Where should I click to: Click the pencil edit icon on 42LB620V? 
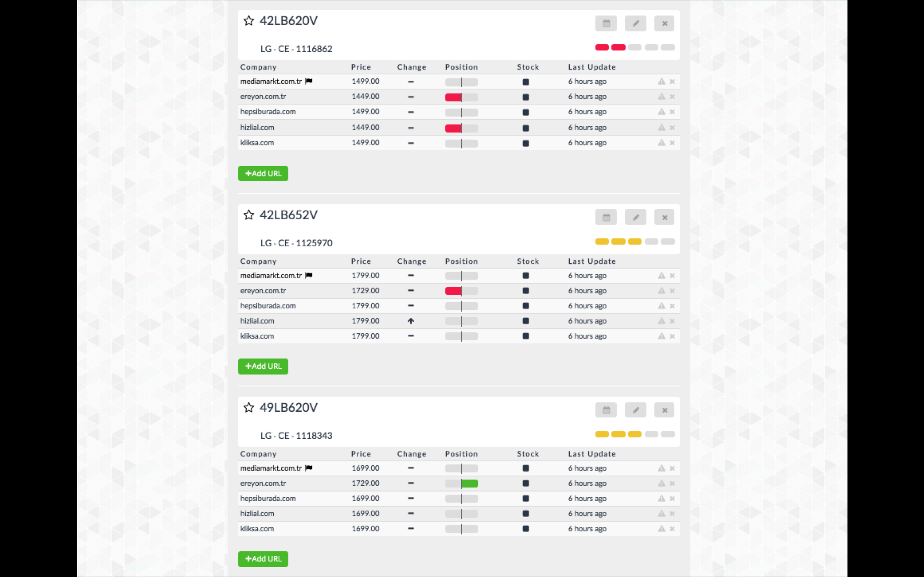[635, 23]
